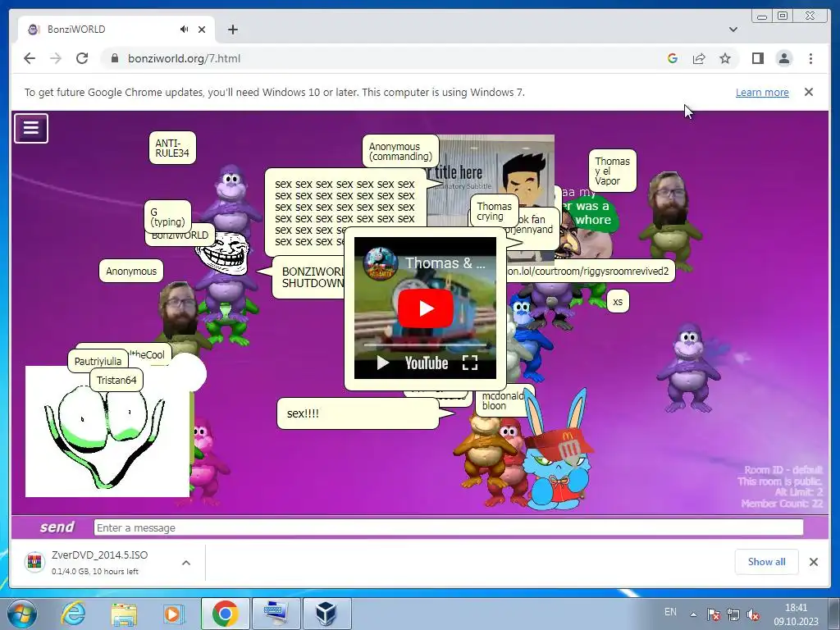Open Chrome three-dot menu
Screen dimensions: 840x630
coord(810,58)
